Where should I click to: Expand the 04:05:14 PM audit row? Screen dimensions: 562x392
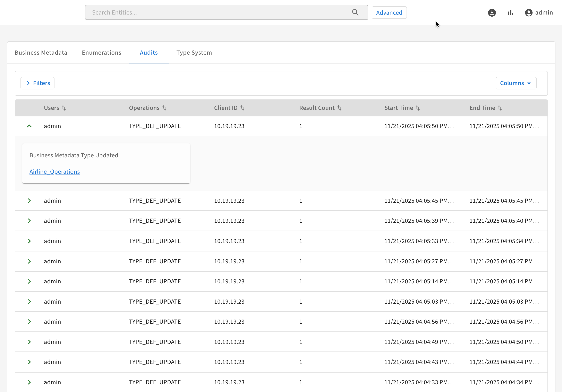[x=29, y=282]
